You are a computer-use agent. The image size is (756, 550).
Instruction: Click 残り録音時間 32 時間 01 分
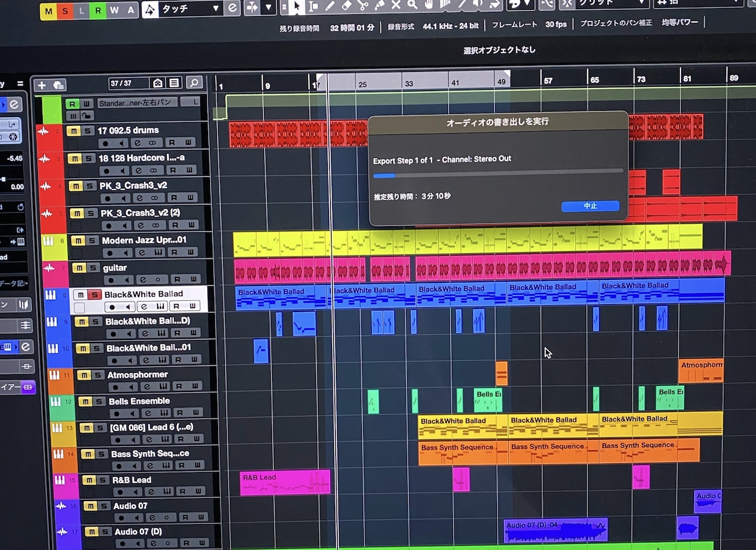click(327, 28)
